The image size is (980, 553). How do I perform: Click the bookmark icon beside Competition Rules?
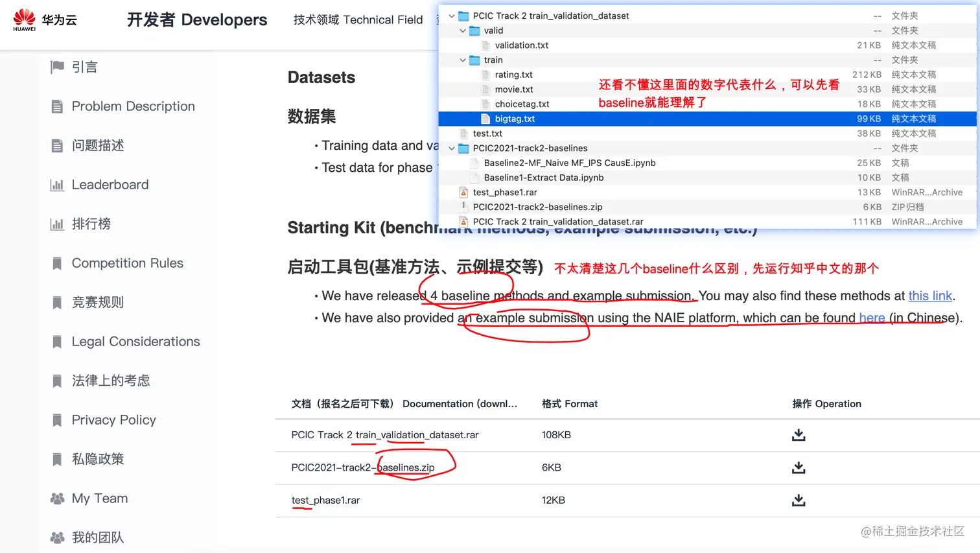click(x=57, y=263)
